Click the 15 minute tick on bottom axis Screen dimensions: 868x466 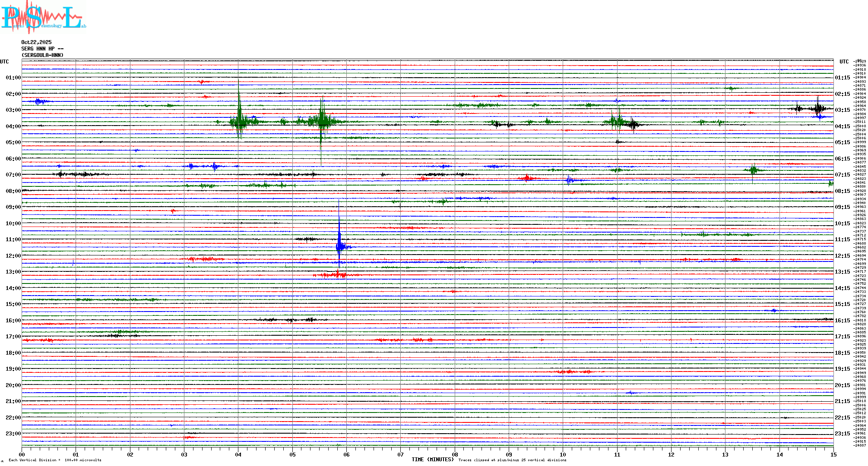click(833, 454)
